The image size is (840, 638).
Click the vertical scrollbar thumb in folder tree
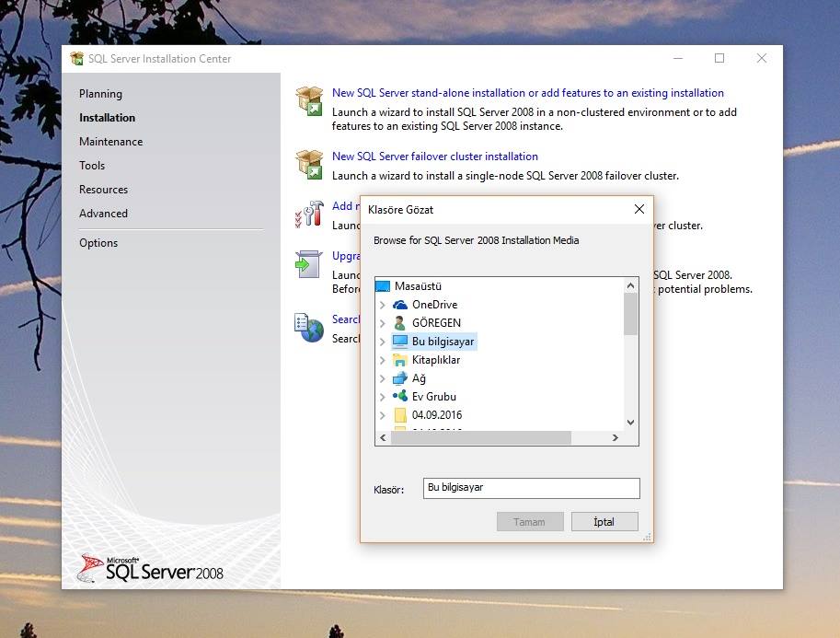630,314
